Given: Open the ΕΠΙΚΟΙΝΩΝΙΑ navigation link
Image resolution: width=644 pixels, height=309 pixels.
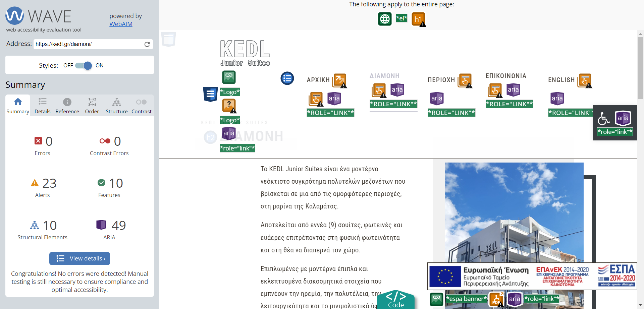Looking at the screenshot, I should click(506, 76).
